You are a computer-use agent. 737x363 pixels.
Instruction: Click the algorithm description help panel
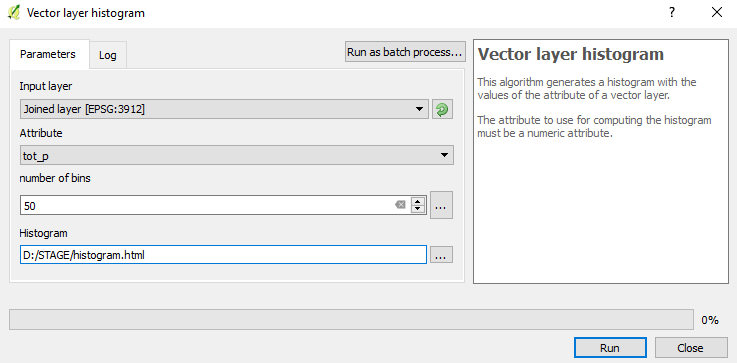coord(601,161)
